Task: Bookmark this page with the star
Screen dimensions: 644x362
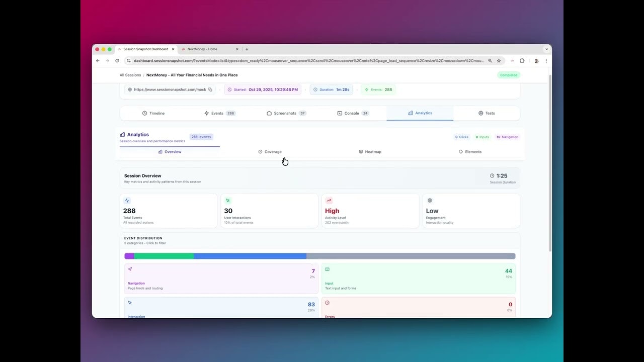Action: click(499, 61)
